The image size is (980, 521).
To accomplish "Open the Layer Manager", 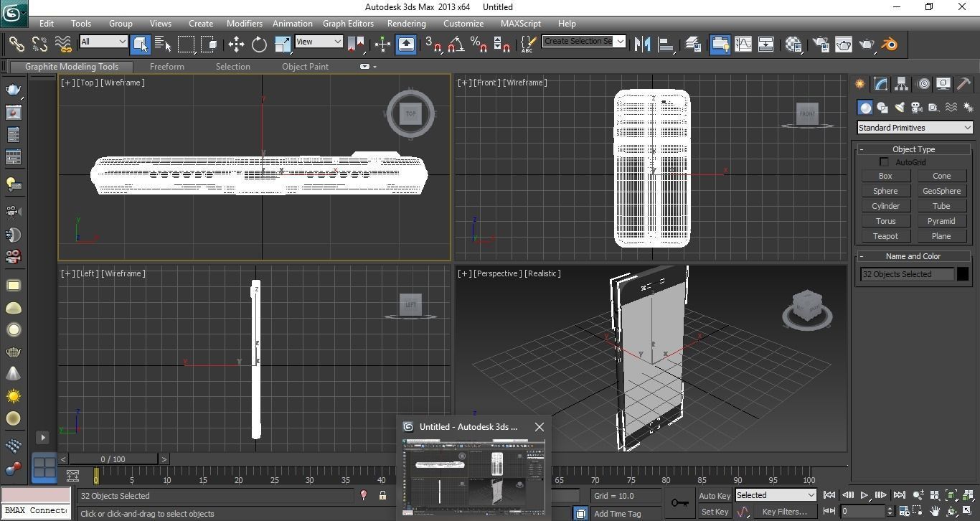I will pyautogui.click(x=692, y=44).
